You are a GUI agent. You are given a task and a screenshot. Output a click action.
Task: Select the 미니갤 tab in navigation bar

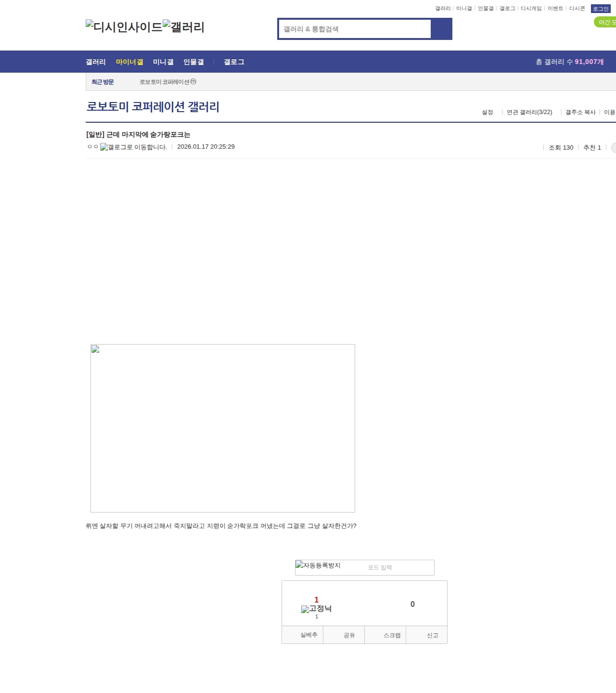(163, 62)
